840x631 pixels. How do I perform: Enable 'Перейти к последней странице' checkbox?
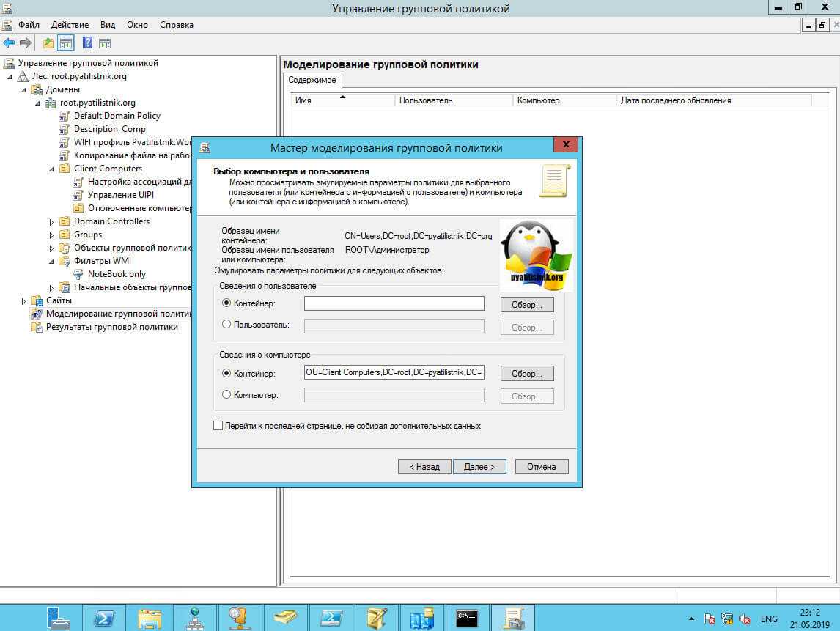click(218, 426)
